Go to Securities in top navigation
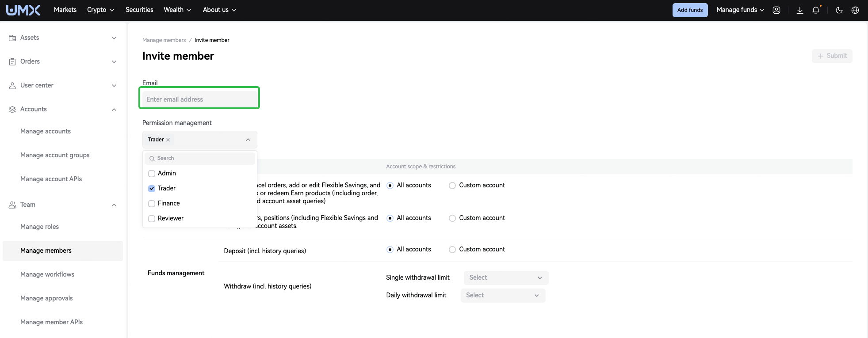868x338 pixels. tap(139, 10)
